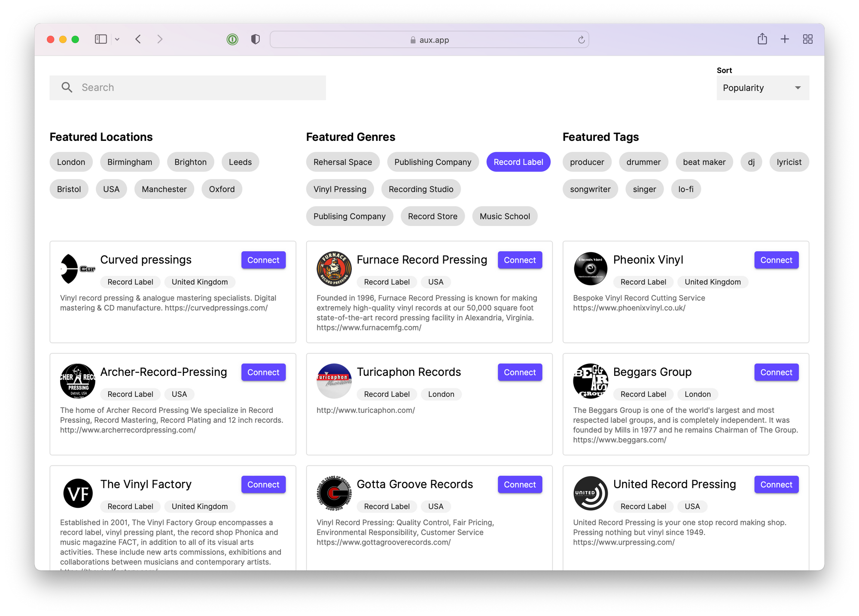Open the sidebar options chevron
The height and width of the screenshot is (616, 859).
coord(117,40)
